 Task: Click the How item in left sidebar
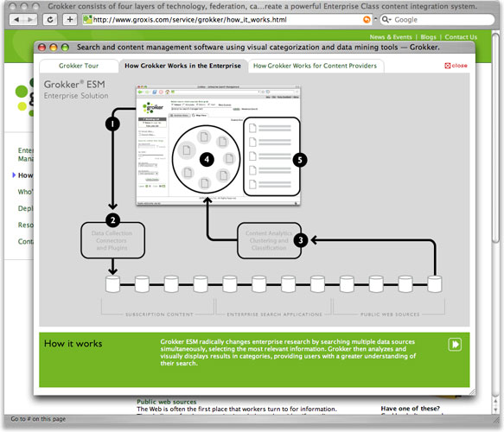click(x=25, y=175)
